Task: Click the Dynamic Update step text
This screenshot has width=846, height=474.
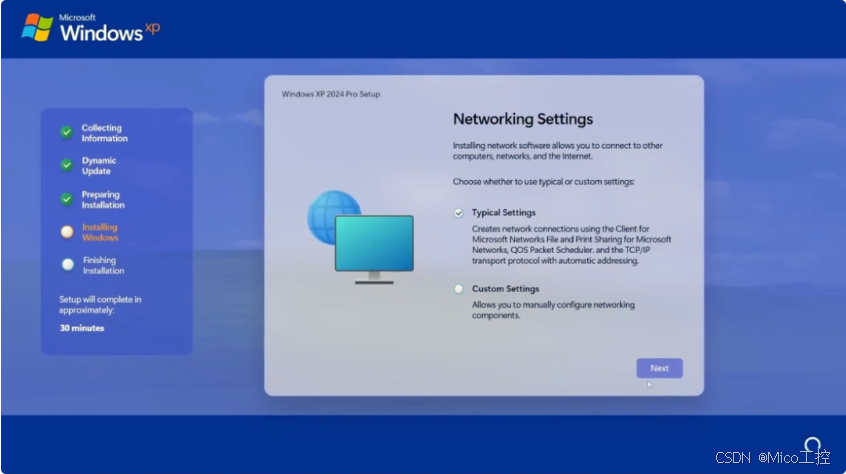Action: coord(99,166)
